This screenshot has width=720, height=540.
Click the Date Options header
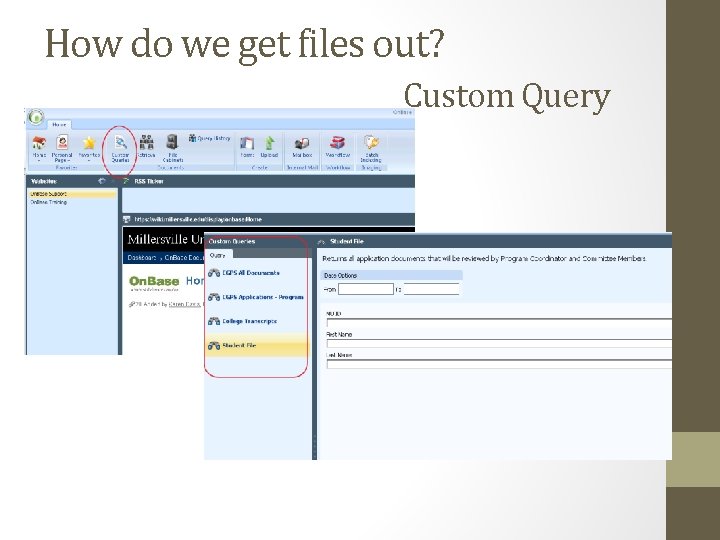(x=391, y=276)
